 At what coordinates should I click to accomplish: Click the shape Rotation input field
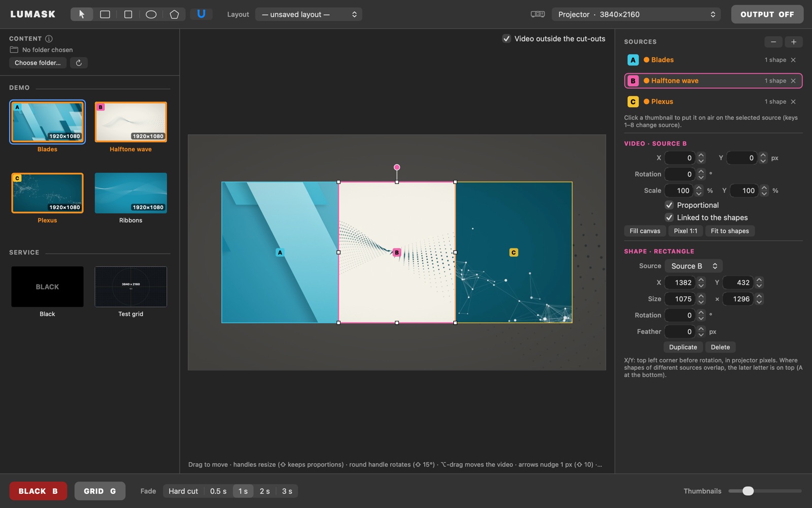tap(680, 315)
